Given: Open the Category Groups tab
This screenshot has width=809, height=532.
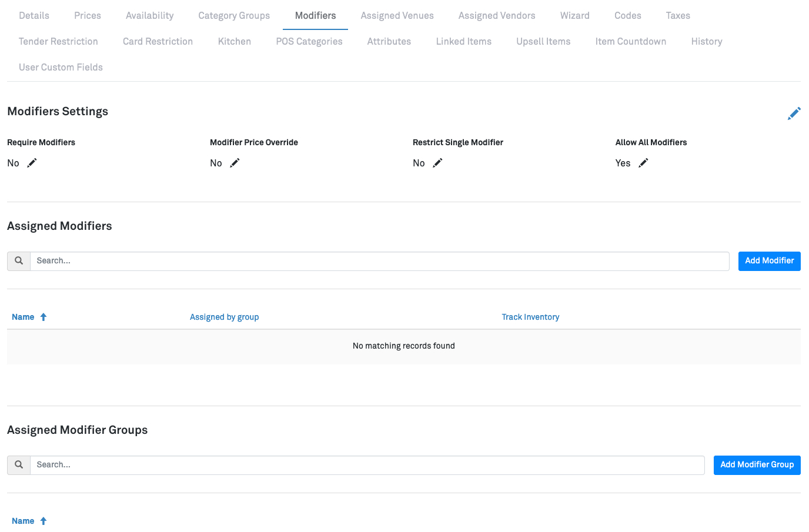Looking at the screenshot, I should (x=234, y=16).
